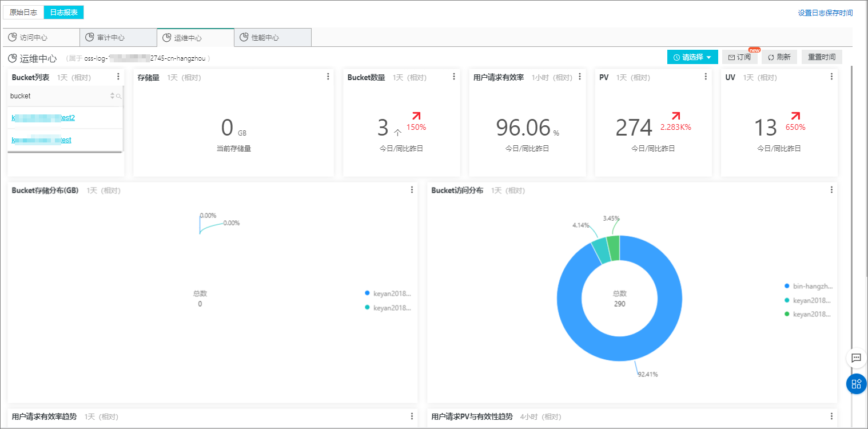Viewport: 868px width, 429px height.
Task: Open the Bucket数量 panel more-options menu
Action: point(453,77)
